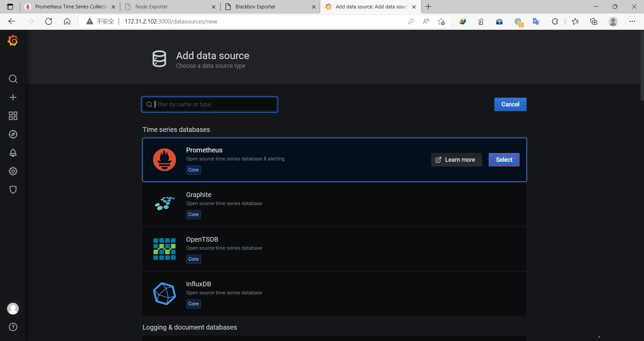644x341 pixels.
Task: Go to browser home page
Action: point(67,21)
